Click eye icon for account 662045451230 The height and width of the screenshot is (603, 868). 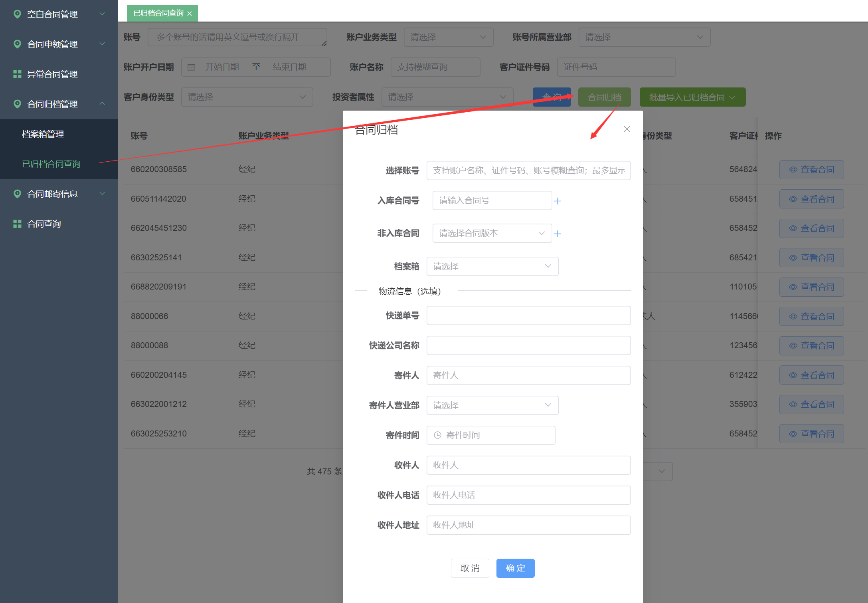793,228
